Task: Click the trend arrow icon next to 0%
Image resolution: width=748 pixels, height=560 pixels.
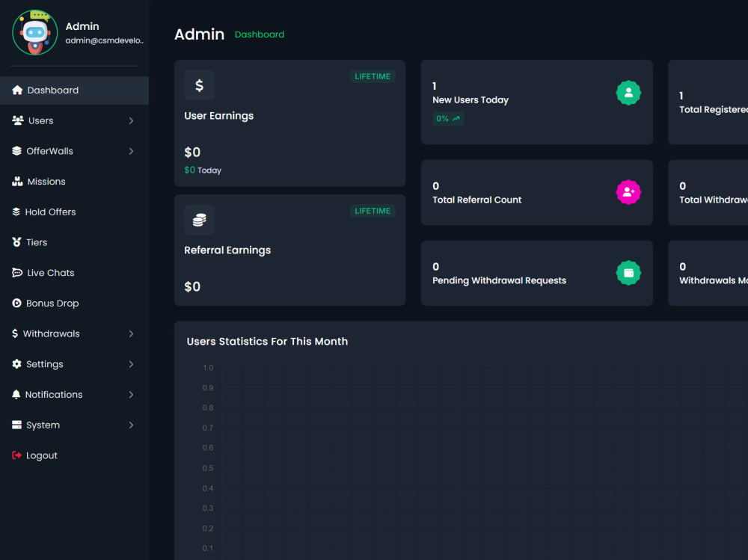Action: pos(456,119)
